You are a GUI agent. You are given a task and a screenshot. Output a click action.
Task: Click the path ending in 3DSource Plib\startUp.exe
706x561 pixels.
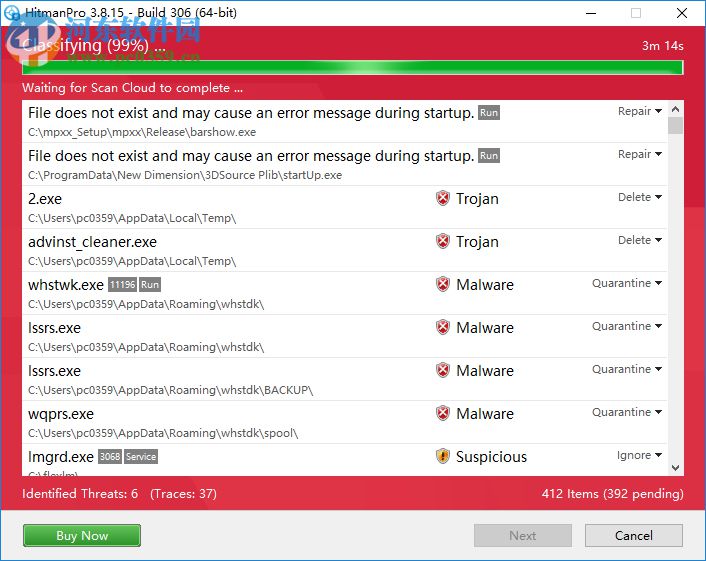[185, 175]
